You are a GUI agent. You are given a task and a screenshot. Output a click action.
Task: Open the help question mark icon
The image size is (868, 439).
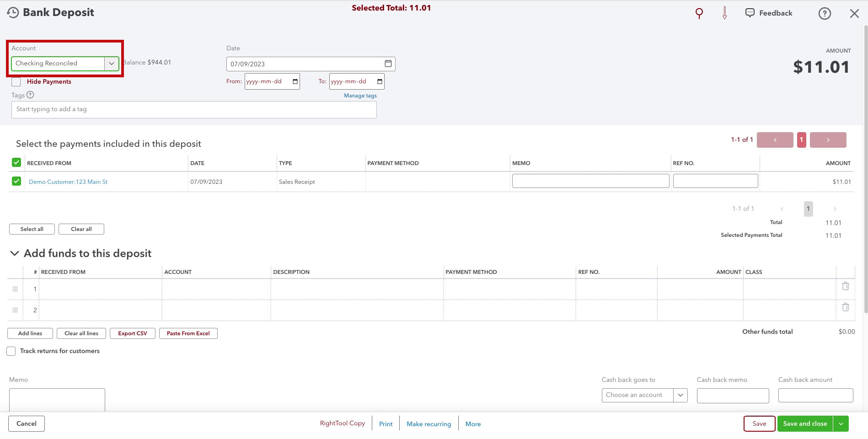(825, 14)
